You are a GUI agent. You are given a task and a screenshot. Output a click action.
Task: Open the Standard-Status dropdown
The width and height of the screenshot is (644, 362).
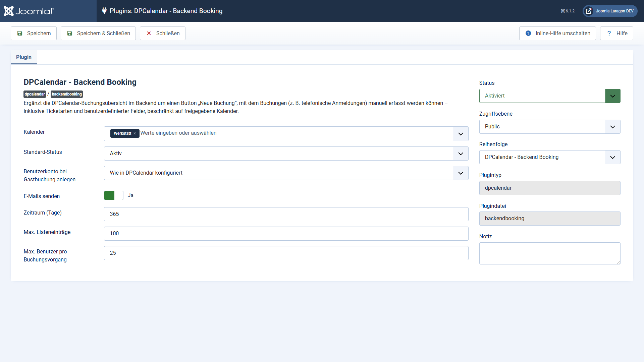click(x=286, y=154)
